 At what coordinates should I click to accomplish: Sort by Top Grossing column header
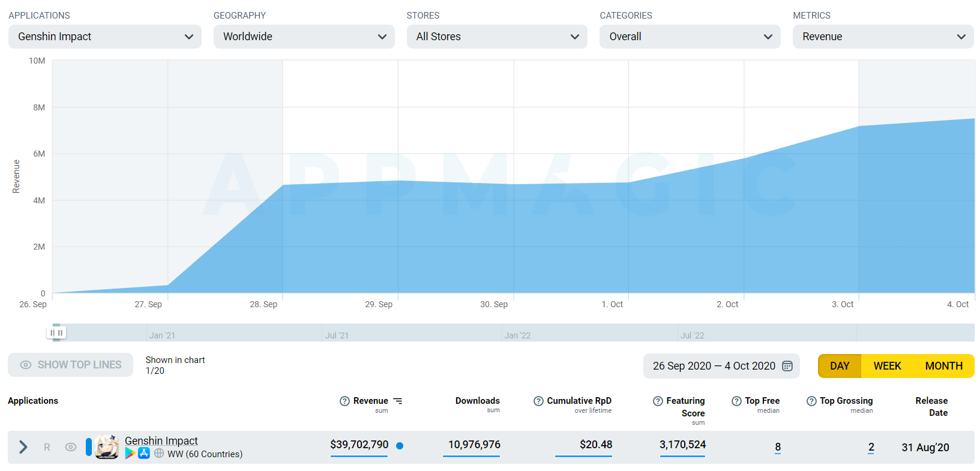(x=846, y=401)
